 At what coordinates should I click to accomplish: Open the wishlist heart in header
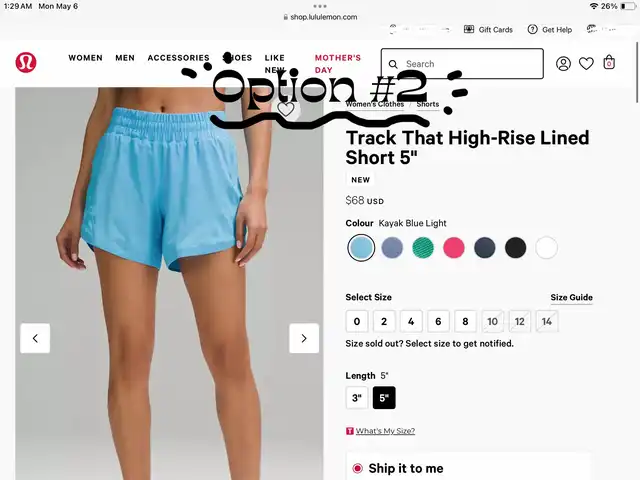pos(586,64)
